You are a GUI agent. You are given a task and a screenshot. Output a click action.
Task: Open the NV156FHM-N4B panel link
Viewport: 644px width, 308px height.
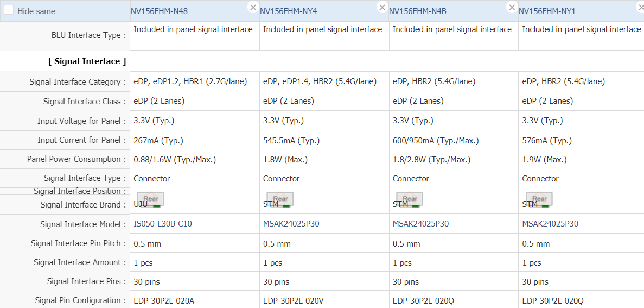click(418, 11)
